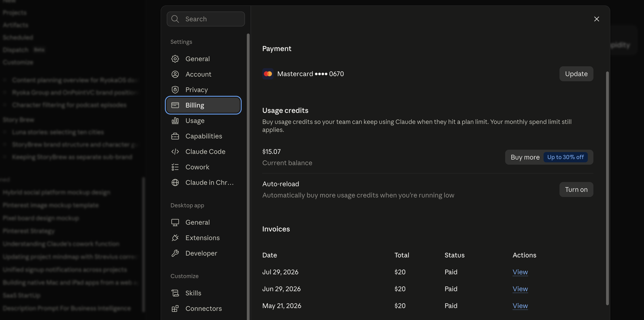Click the $15.07 current balance value
The width and height of the screenshot is (644, 320).
(271, 152)
